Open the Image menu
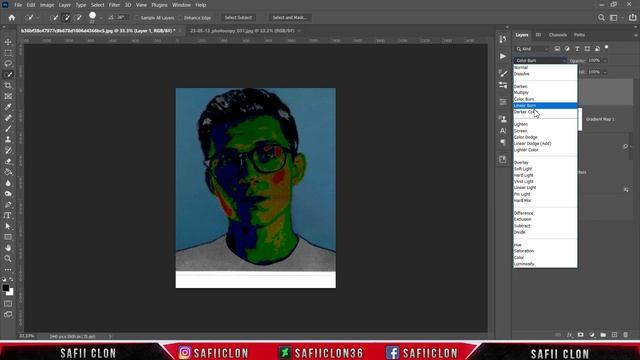The width and height of the screenshot is (640, 360). click(47, 5)
